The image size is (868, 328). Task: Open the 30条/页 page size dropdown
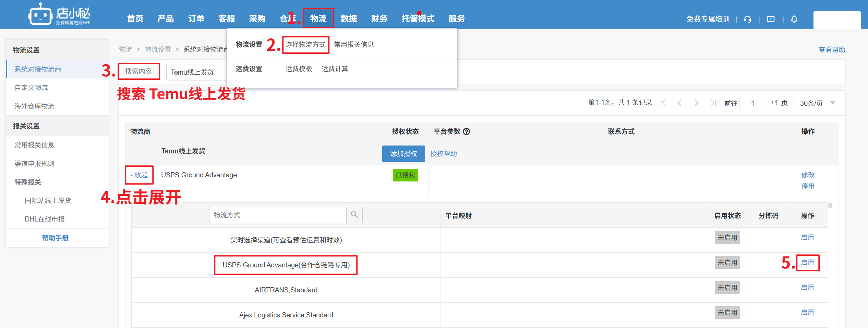(x=817, y=103)
